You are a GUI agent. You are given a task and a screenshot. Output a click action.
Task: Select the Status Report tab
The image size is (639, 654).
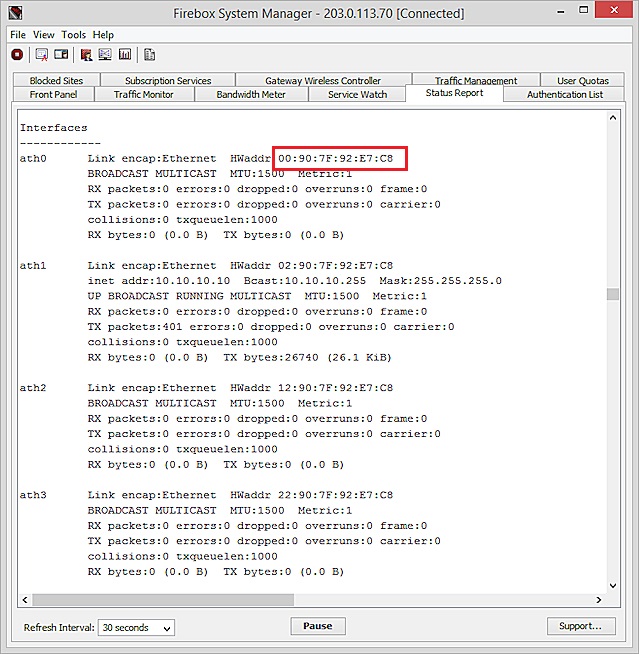tap(454, 93)
